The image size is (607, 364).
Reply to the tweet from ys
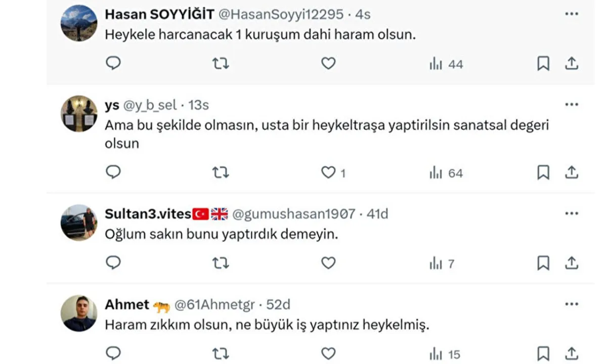[113, 172]
